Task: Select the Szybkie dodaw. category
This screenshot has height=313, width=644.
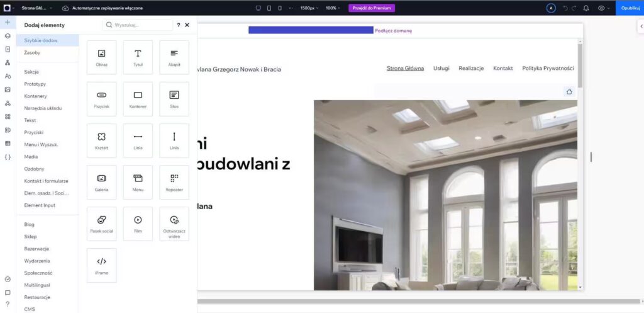Action: [x=48, y=40]
